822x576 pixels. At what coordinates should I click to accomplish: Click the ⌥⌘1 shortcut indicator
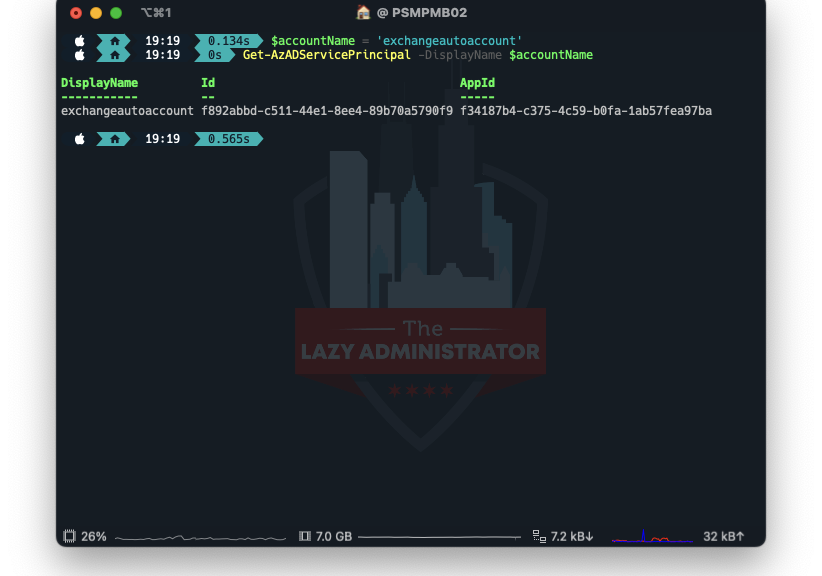tap(156, 13)
